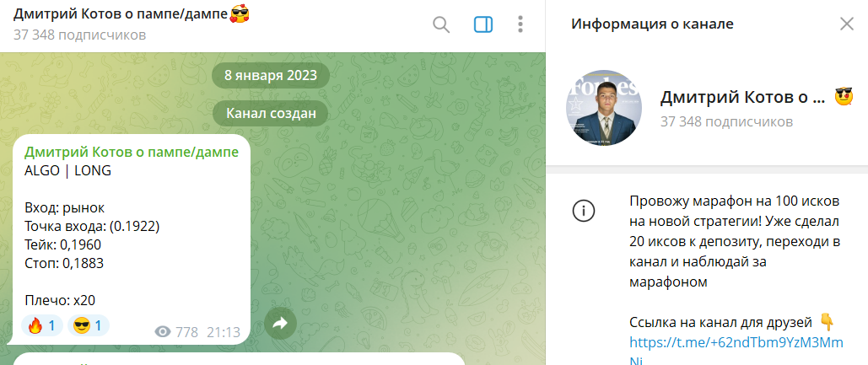Click the channel title in chat header
The width and height of the screenshot is (868, 365).
pyautogui.click(x=121, y=14)
